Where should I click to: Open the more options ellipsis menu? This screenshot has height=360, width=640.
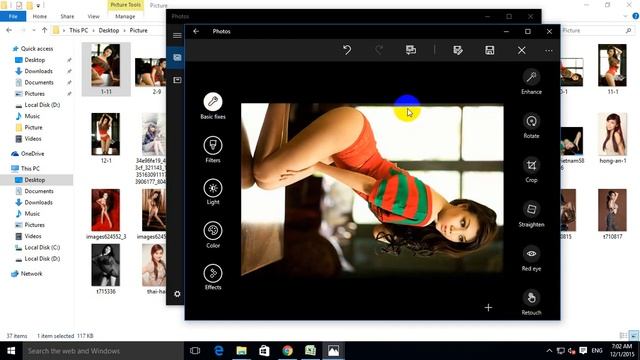click(x=549, y=51)
